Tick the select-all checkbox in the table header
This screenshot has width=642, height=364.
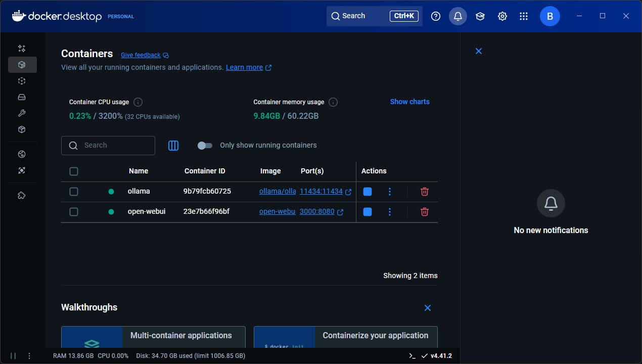coord(74,171)
